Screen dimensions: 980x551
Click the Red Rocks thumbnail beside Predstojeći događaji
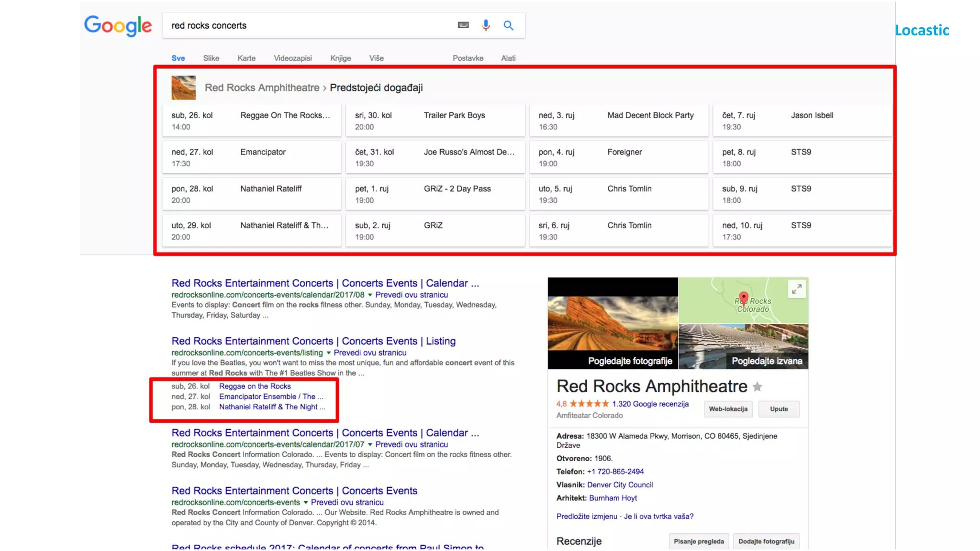pyautogui.click(x=183, y=88)
